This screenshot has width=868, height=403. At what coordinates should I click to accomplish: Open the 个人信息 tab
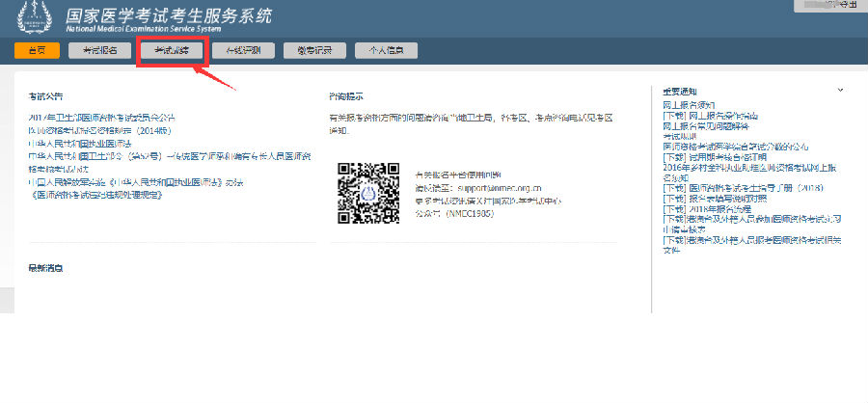(385, 50)
